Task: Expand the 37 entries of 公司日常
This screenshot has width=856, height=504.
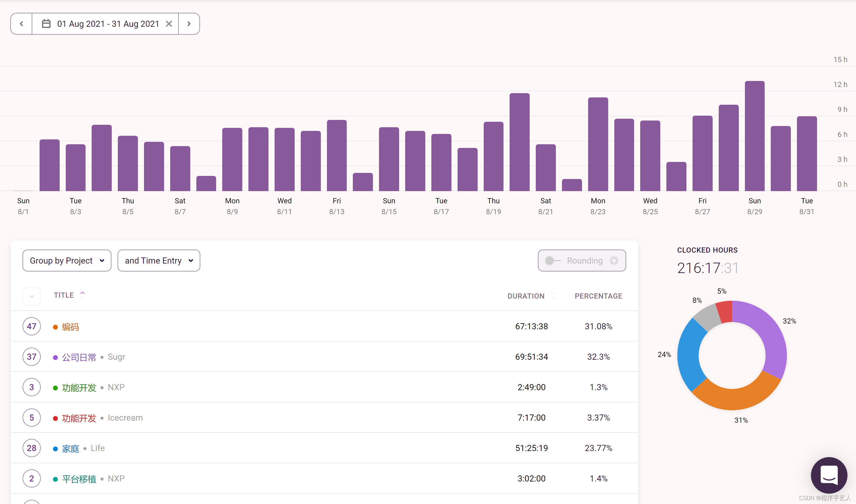Action: coord(32,357)
